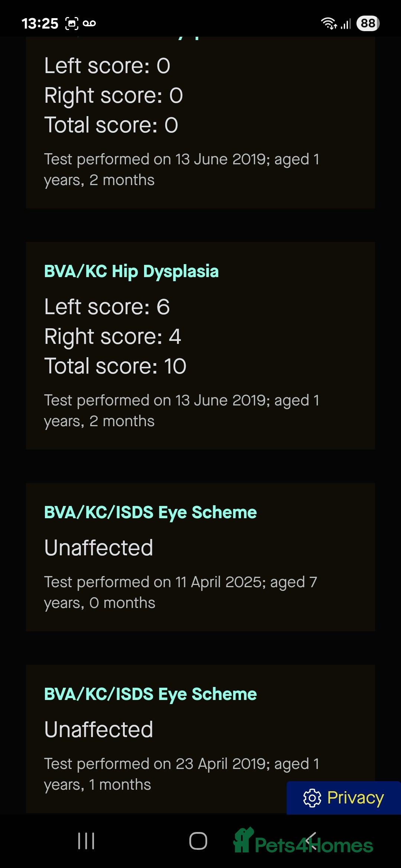Click the Privacy gear icon
The image size is (401, 868).
312,798
